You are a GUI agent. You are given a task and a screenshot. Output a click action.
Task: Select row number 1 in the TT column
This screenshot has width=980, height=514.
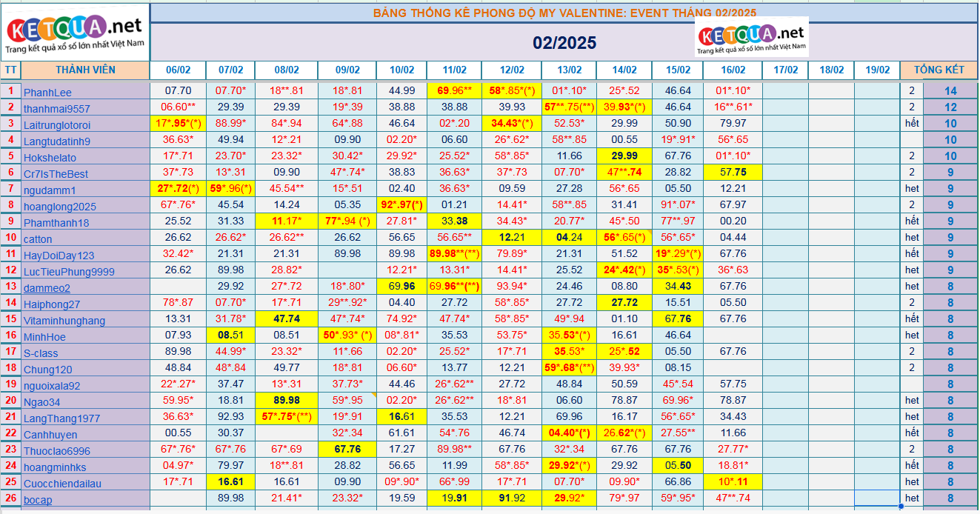(10, 91)
